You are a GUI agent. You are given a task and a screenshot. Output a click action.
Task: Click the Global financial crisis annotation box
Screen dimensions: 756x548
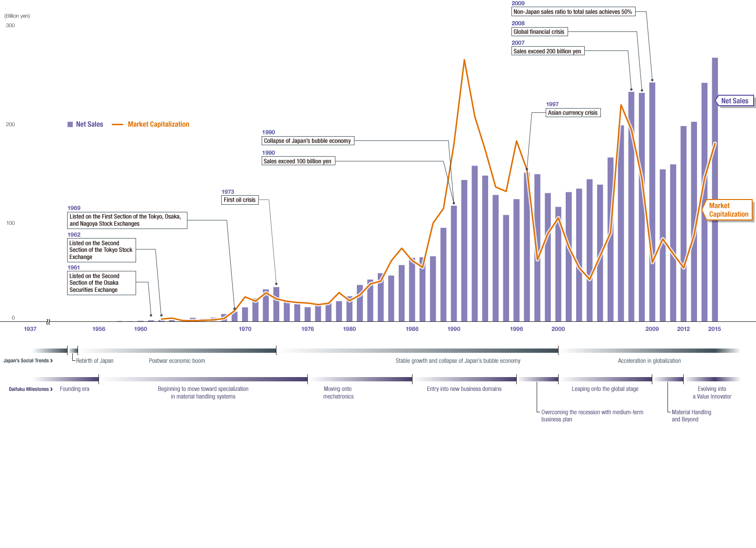tap(539, 32)
